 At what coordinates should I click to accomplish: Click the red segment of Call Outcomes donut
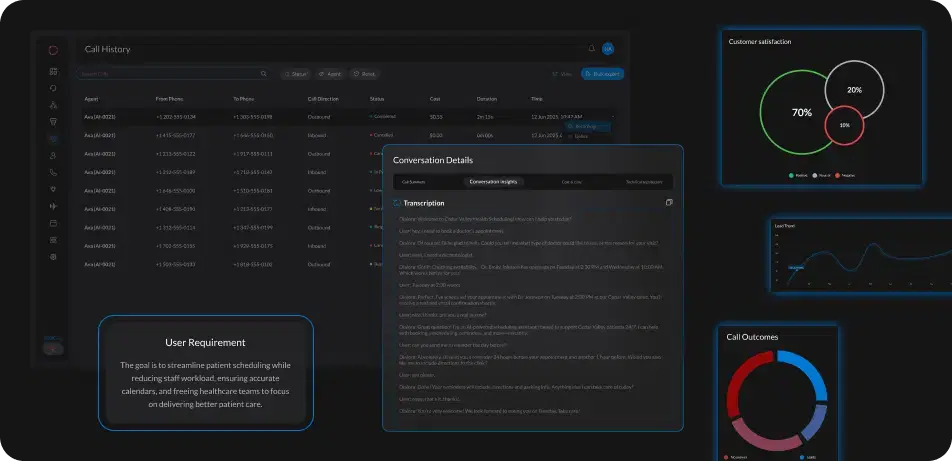click(741, 388)
